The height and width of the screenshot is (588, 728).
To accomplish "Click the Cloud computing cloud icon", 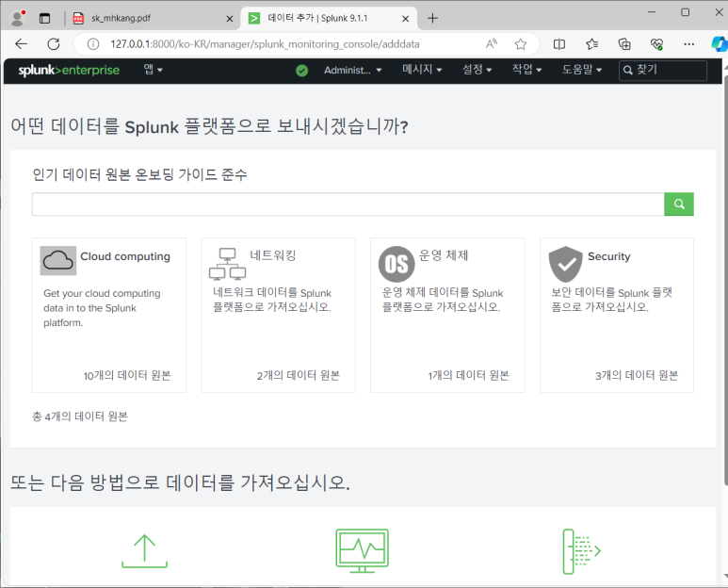I will 58,261.
